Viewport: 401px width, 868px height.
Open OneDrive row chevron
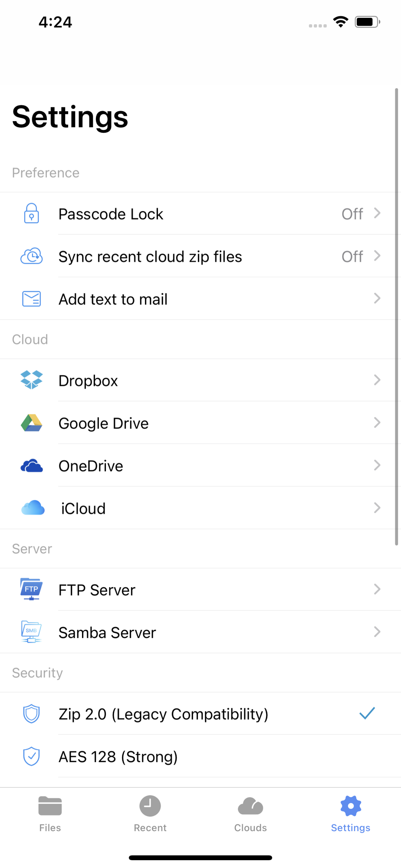coord(377,465)
